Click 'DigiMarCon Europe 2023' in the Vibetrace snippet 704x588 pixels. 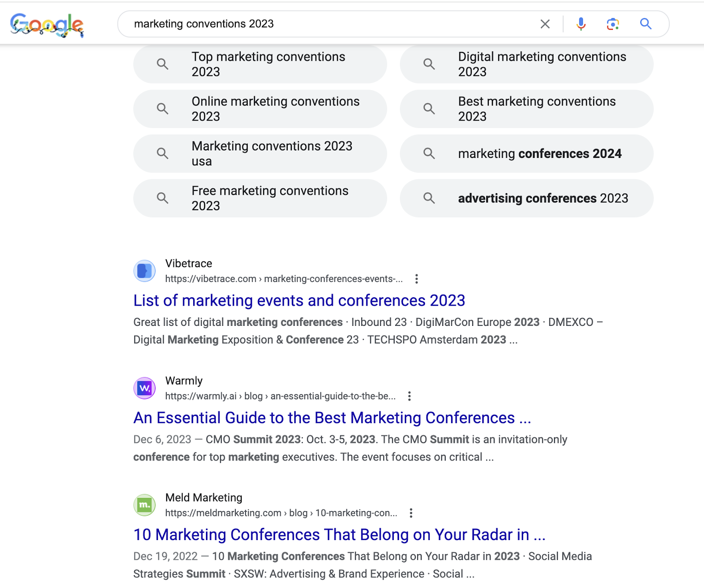coord(477,322)
